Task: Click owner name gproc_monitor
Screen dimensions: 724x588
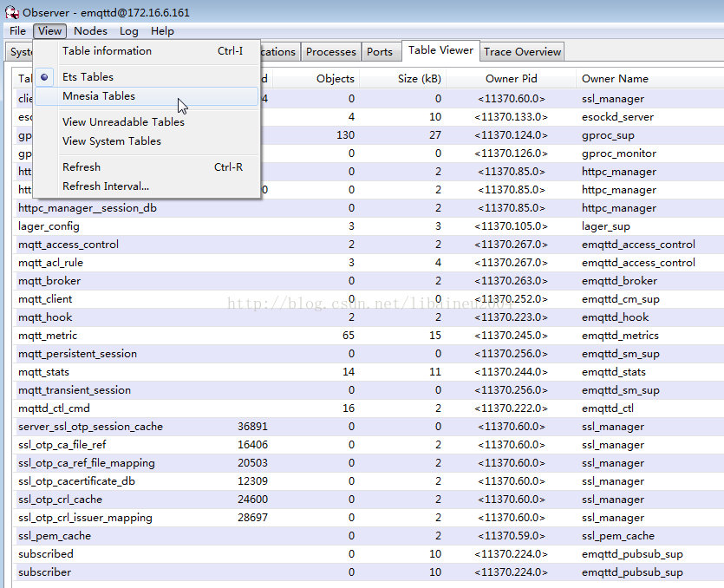Action: [x=619, y=154]
